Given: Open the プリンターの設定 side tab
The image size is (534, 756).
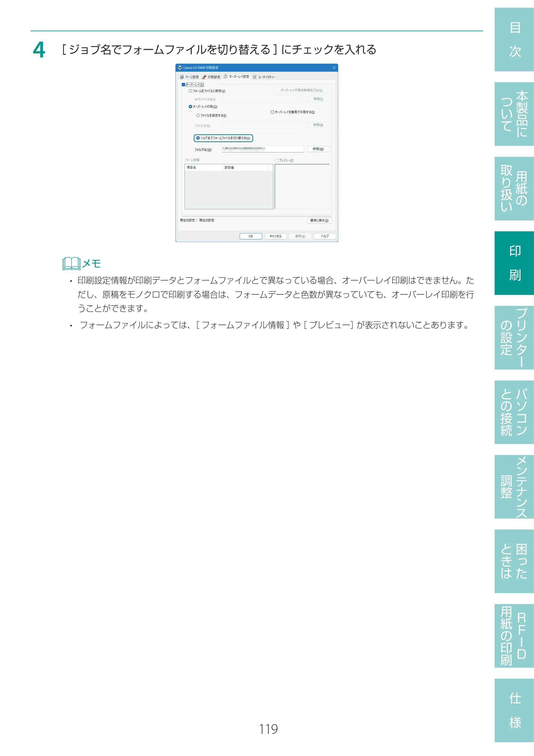Looking at the screenshot, I should [514, 337].
